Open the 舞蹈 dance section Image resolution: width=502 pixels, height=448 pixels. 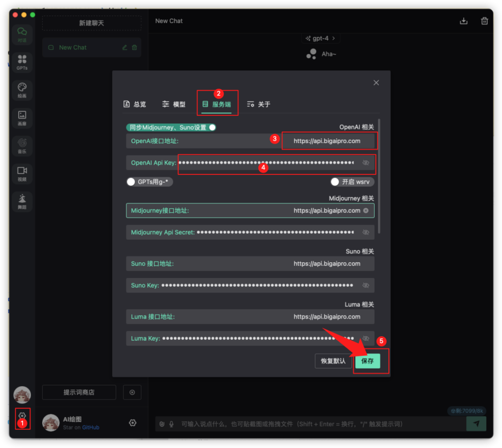(22, 201)
